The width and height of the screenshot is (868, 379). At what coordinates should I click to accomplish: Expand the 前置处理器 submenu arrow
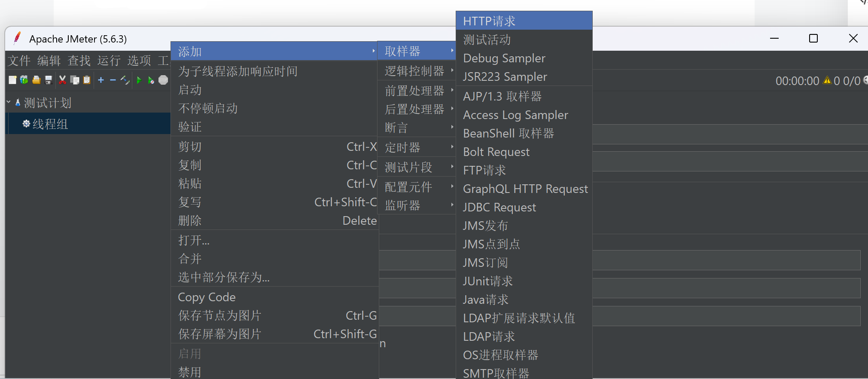(x=452, y=90)
